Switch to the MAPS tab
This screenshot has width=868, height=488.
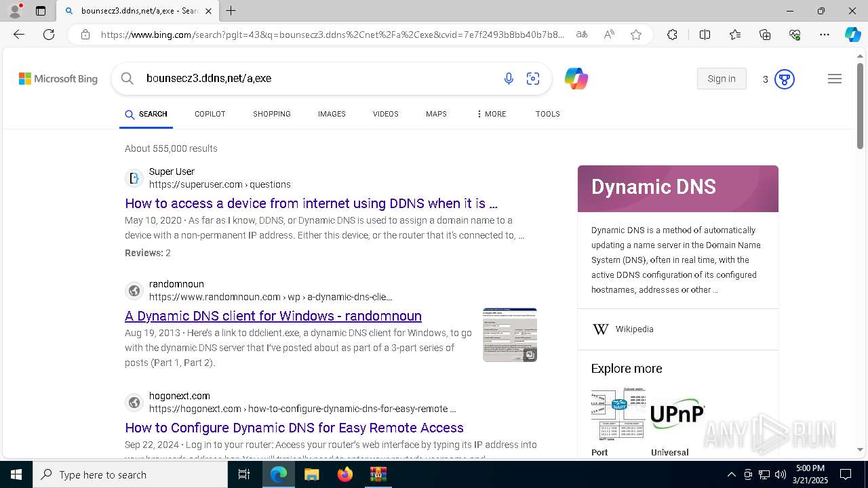coord(436,114)
